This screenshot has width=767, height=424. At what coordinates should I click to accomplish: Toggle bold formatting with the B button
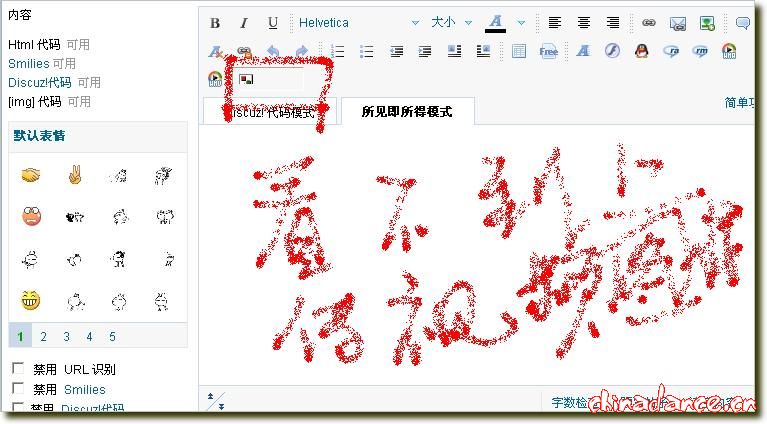[x=215, y=23]
